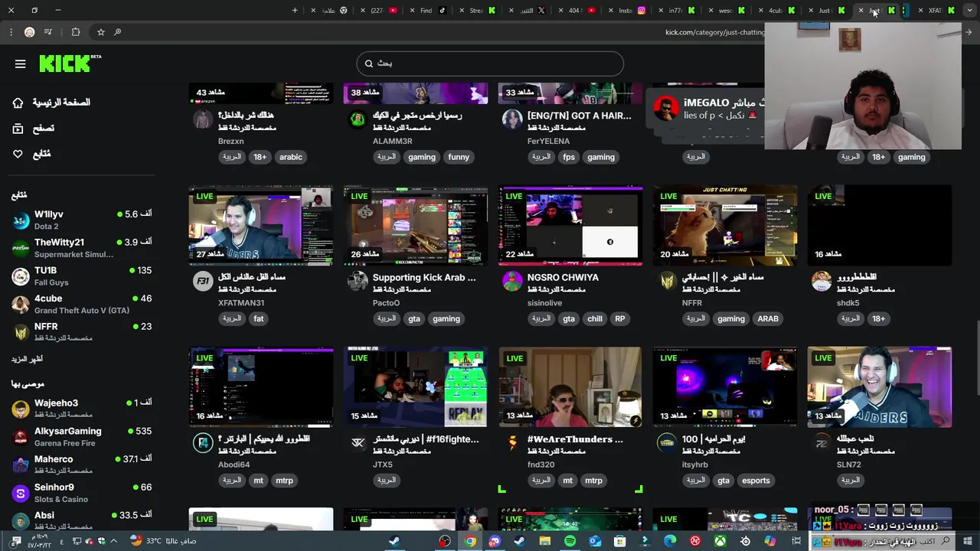Open AlkysarGaming recommended channel
This screenshot has width=980, height=551.
point(81,436)
